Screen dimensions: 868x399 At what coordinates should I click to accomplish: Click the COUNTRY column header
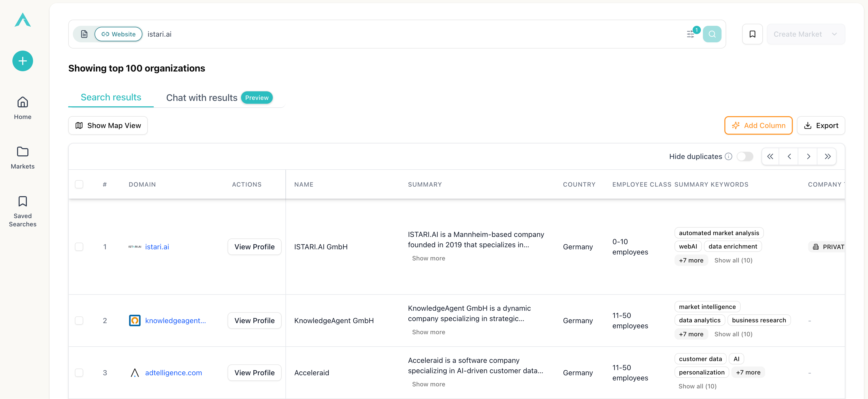pyautogui.click(x=579, y=185)
